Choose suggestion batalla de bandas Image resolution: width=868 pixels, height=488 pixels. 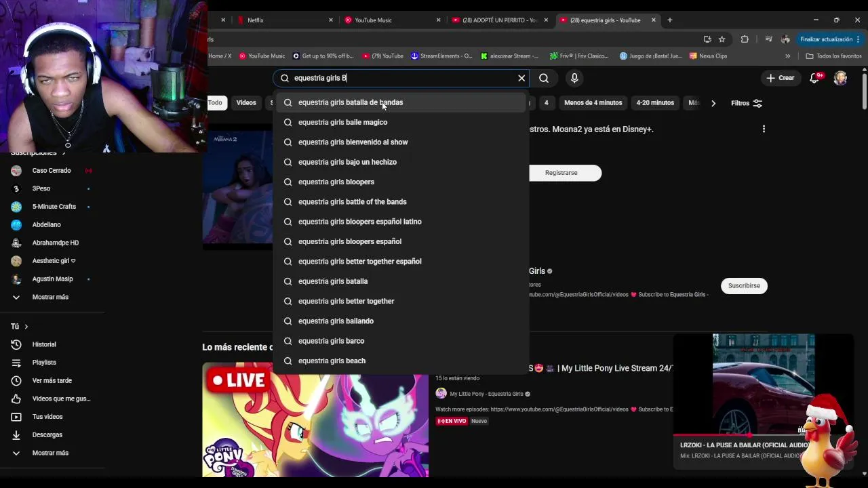point(400,102)
